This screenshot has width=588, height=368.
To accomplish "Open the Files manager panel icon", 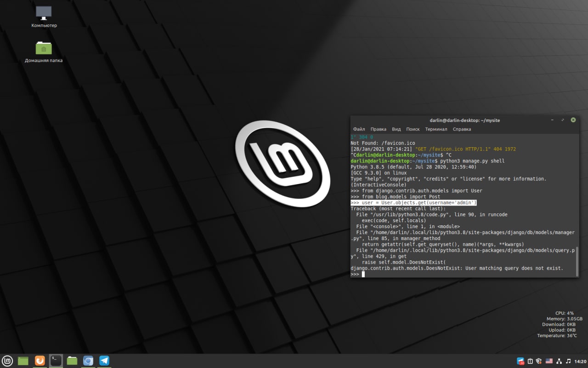I will [x=72, y=361].
